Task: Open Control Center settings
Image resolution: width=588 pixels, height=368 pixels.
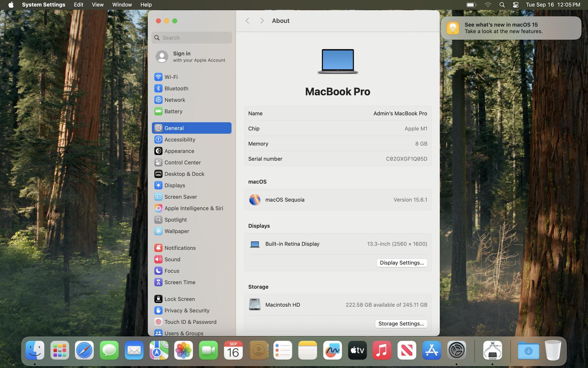Action: 192,163
